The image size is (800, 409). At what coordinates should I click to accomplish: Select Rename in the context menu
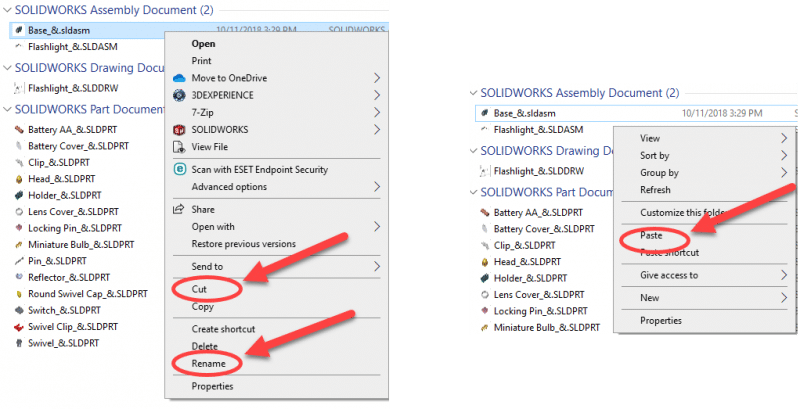208,363
